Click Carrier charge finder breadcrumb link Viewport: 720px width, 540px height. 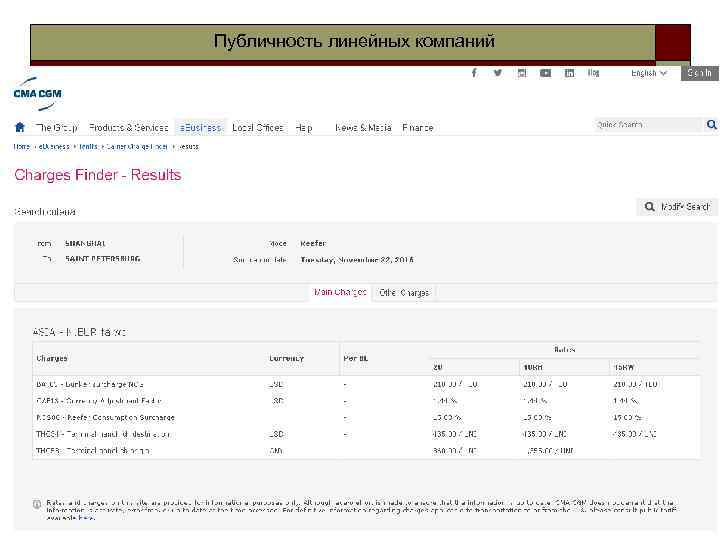[137, 146]
